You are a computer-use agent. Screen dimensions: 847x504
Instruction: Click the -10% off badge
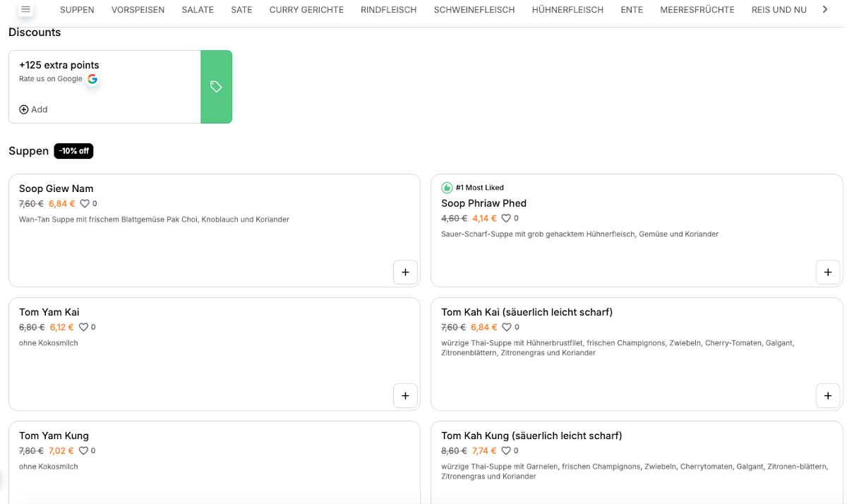73,151
